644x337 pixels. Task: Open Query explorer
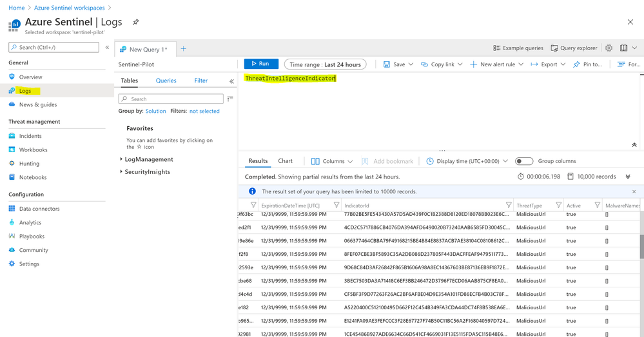pyautogui.click(x=574, y=48)
